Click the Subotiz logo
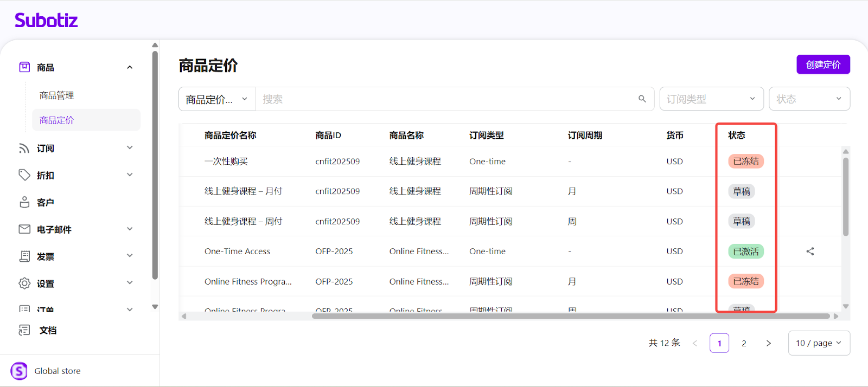This screenshot has height=387, width=868. pos(46,21)
